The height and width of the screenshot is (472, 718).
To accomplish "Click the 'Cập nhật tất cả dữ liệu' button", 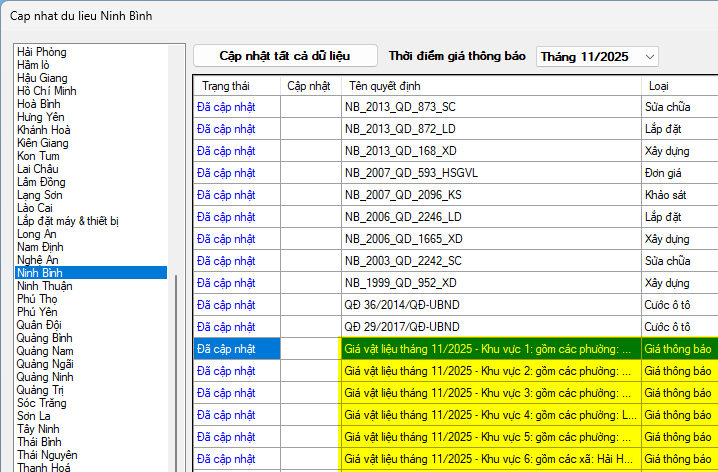I will 285,56.
